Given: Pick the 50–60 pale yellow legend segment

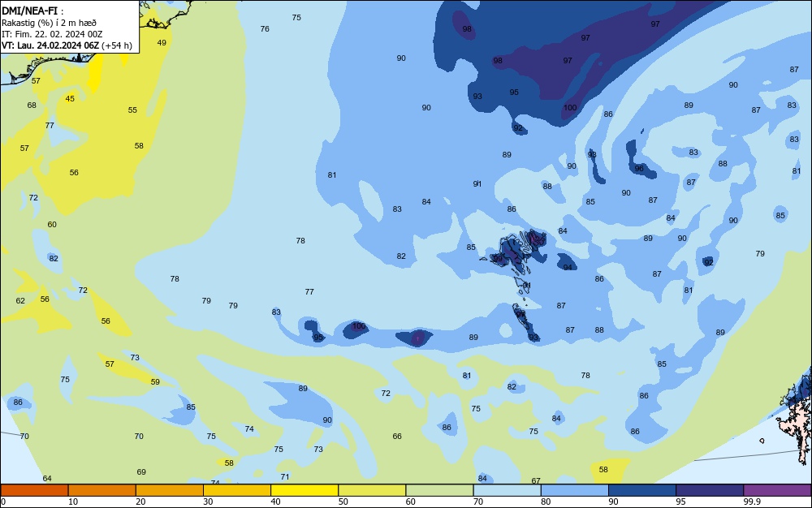Looking at the screenshot, I should (x=372, y=490).
